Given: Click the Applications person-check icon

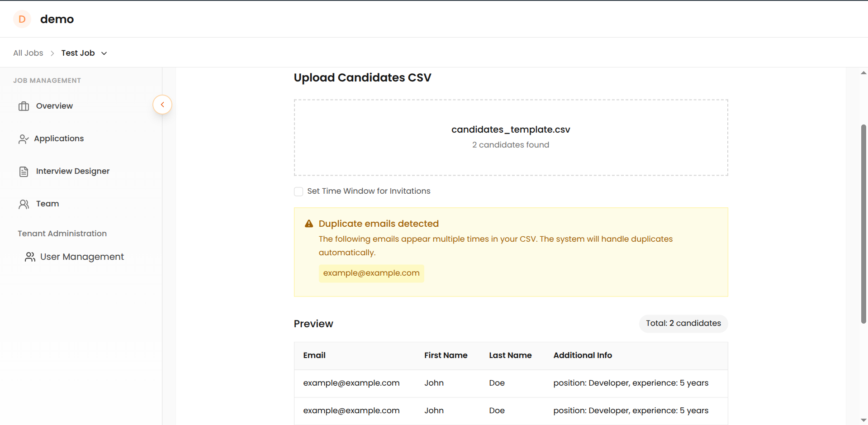Looking at the screenshot, I should coord(24,138).
